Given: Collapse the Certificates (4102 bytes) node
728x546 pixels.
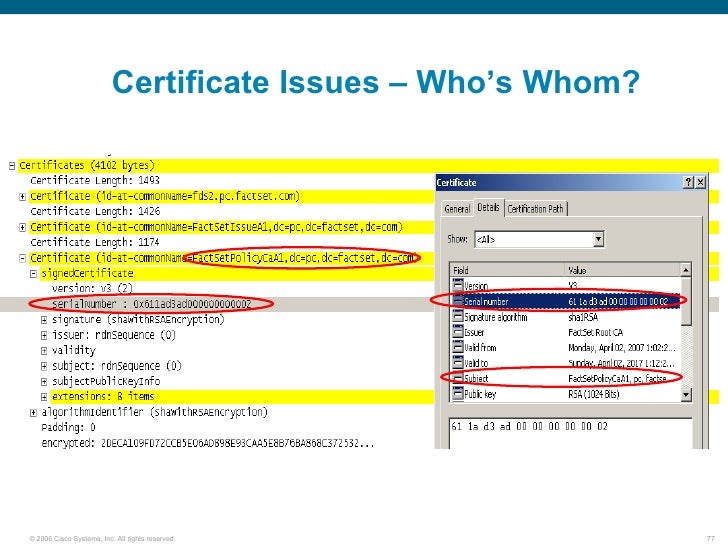Looking at the screenshot, I should 12,166.
